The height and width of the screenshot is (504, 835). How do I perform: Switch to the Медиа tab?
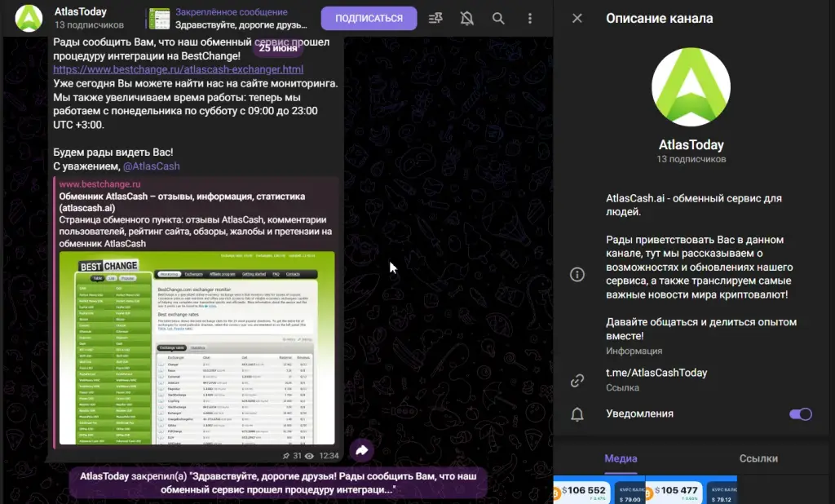[621, 458]
